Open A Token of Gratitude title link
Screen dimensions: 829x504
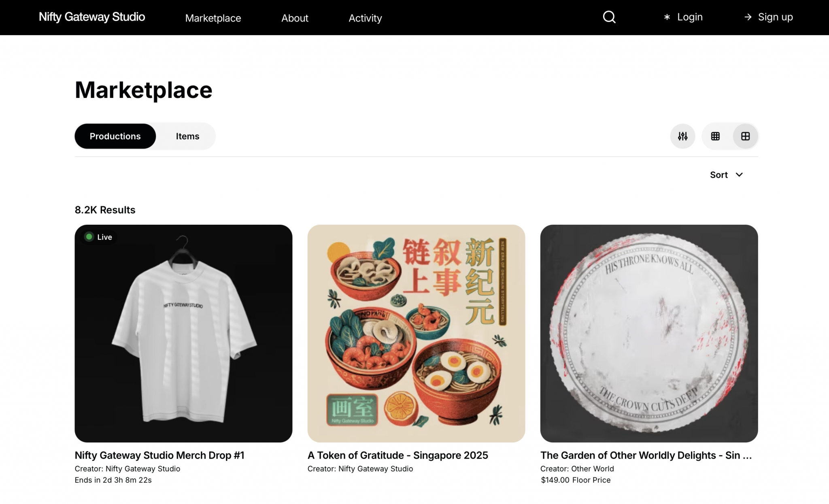[397, 455]
